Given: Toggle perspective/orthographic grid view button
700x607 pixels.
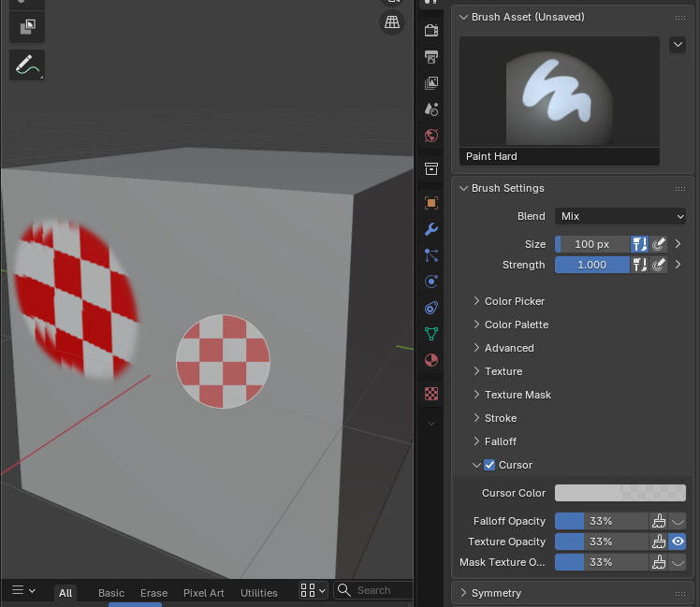Looking at the screenshot, I should [x=392, y=22].
